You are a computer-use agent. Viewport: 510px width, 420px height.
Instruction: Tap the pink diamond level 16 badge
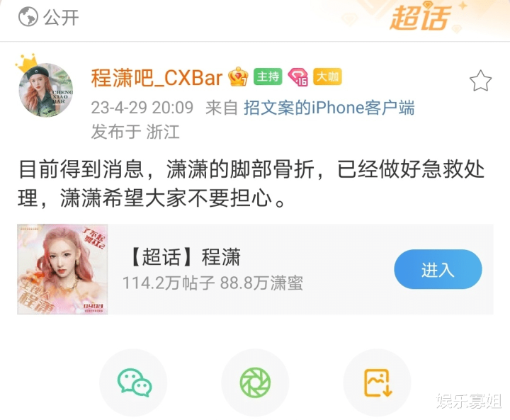298,77
